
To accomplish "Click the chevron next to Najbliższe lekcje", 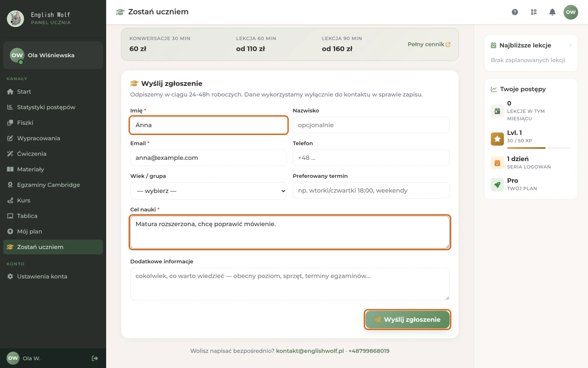I will click(x=570, y=45).
